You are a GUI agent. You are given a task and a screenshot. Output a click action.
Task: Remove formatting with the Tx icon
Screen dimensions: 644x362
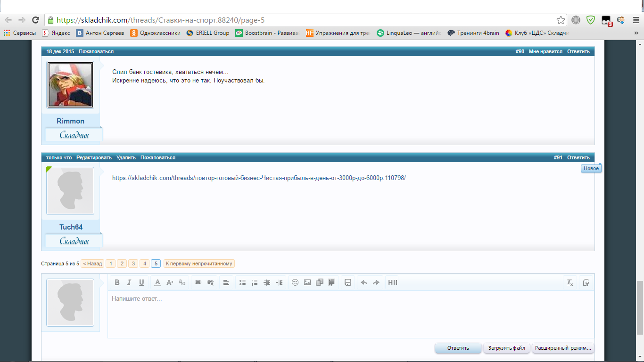pyautogui.click(x=570, y=283)
